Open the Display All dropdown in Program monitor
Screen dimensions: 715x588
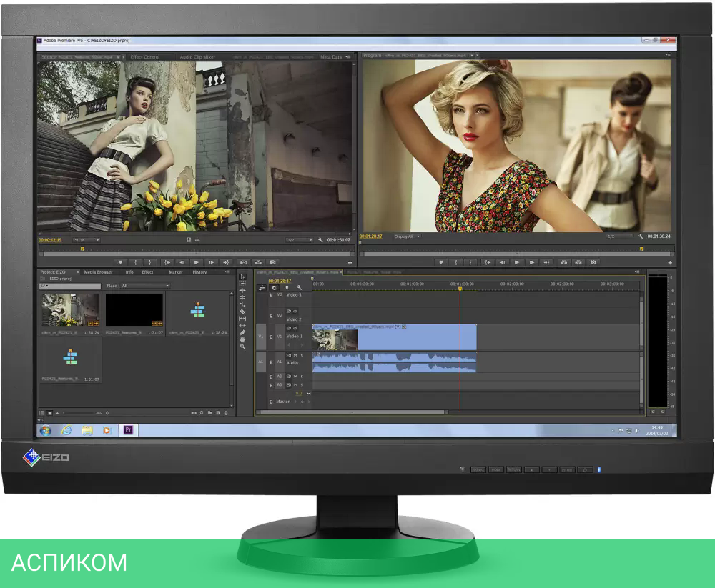tap(405, 237)
